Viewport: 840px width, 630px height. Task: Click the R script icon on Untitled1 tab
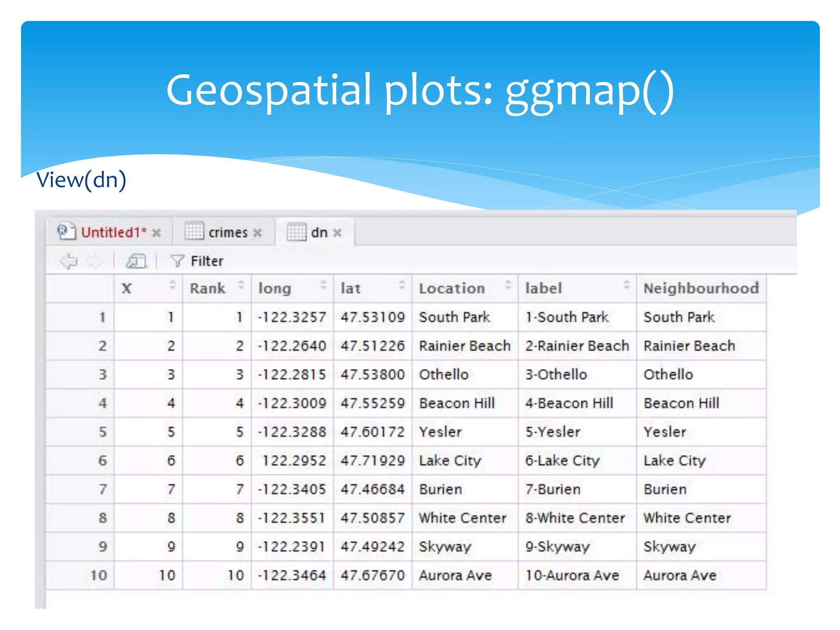[x=66, y=231]
